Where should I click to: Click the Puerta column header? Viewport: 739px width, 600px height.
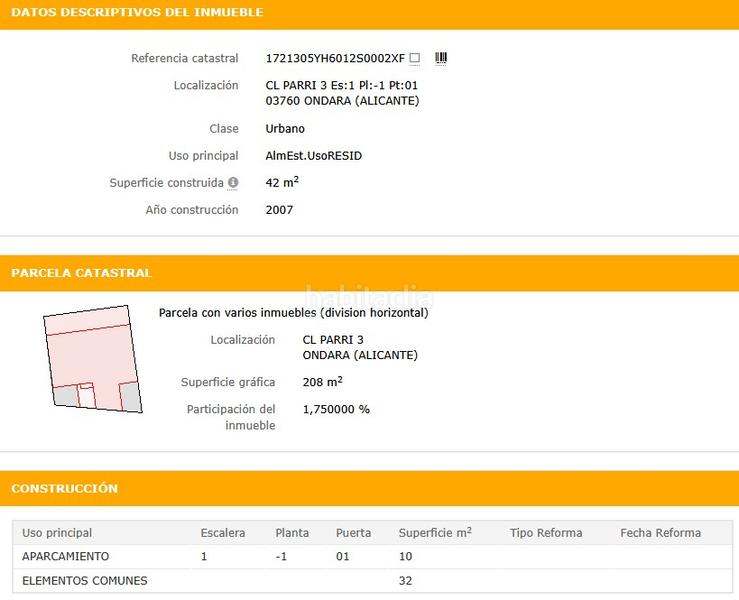point(353,533)
